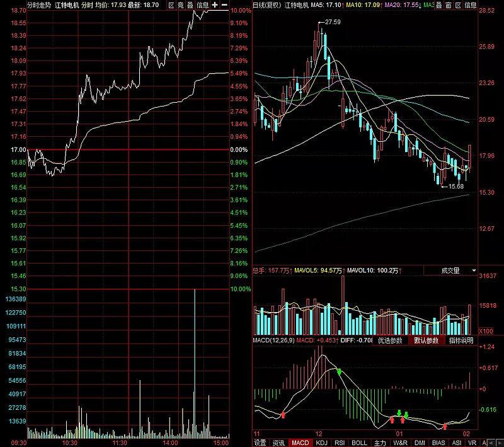This screenshot has height=447, width=504.
Task: Click the X100 volume multiplier label
Action: point(486,331)
